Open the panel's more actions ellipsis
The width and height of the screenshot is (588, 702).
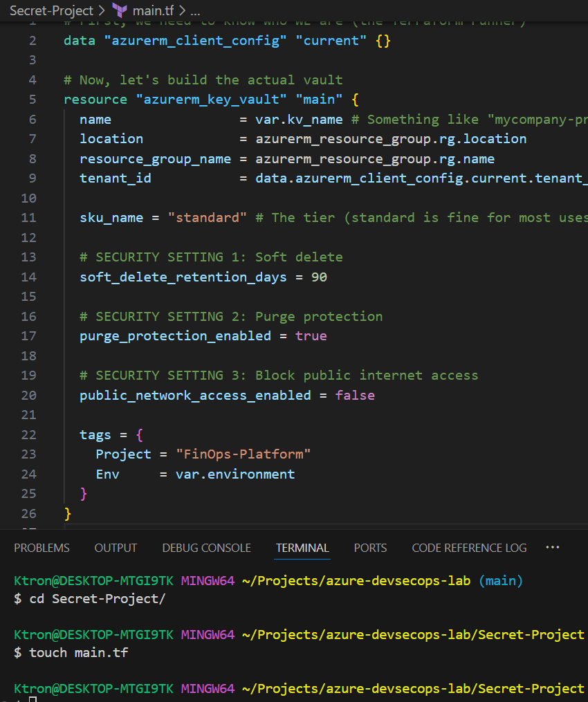point(552,547)
